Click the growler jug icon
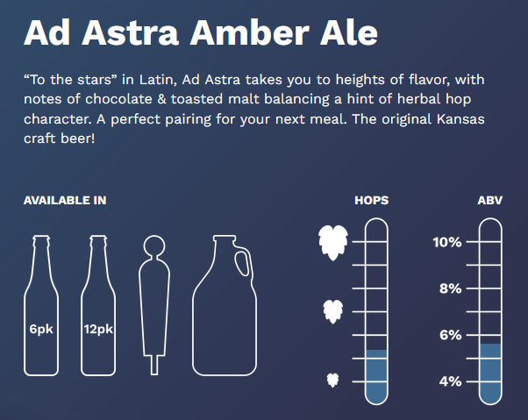 pyautogui.click(x=225, y=305)
